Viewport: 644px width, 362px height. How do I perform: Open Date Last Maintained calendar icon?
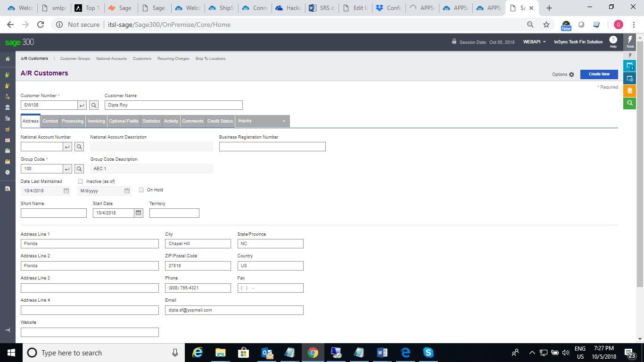[66, 191]
